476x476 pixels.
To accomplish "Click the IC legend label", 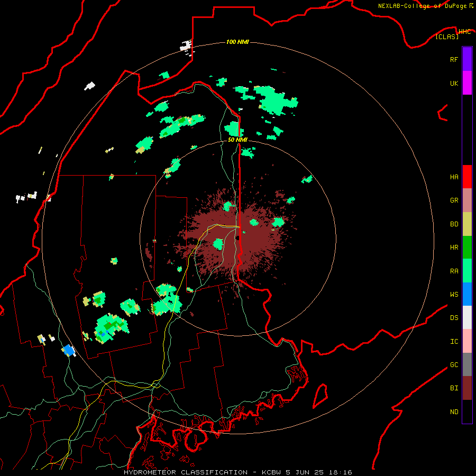I will coord(454,342).
